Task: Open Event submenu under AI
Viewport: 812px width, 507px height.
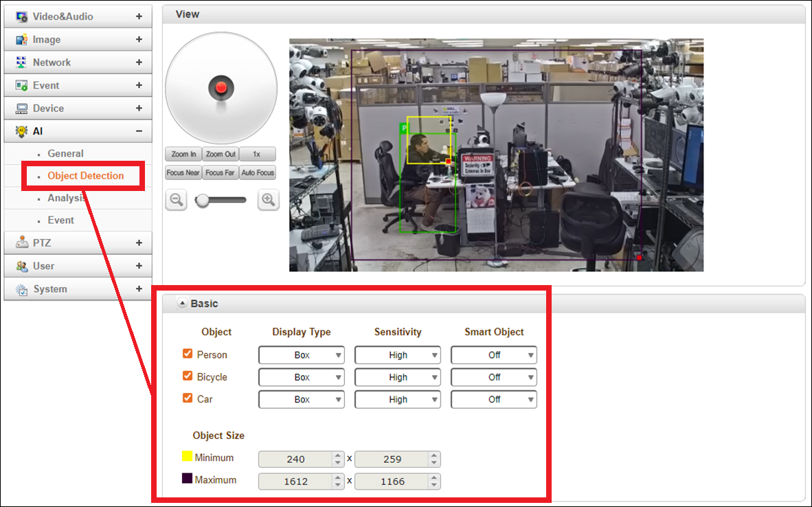Action: (x=60, y=220)
